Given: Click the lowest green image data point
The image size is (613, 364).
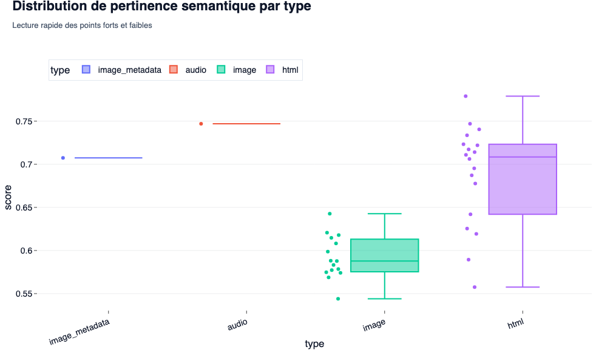Looking at the screenshot, I should coord(338,298).
